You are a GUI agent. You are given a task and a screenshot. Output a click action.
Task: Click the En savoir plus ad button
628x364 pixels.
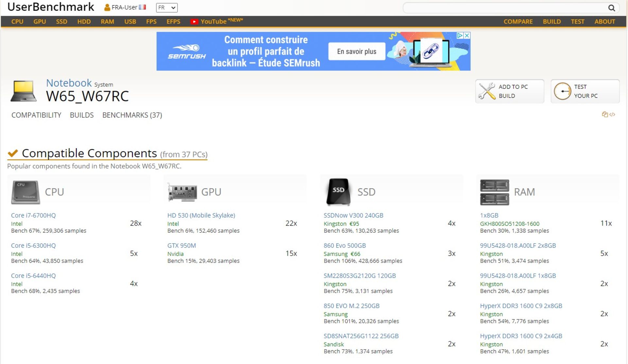[x=357, y=51]
